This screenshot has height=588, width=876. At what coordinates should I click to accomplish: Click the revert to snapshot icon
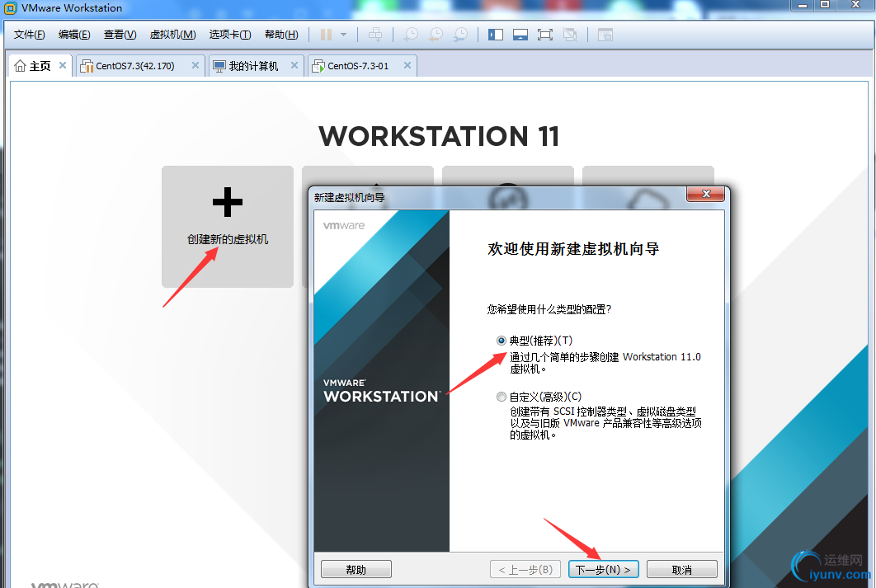point(436,35)
